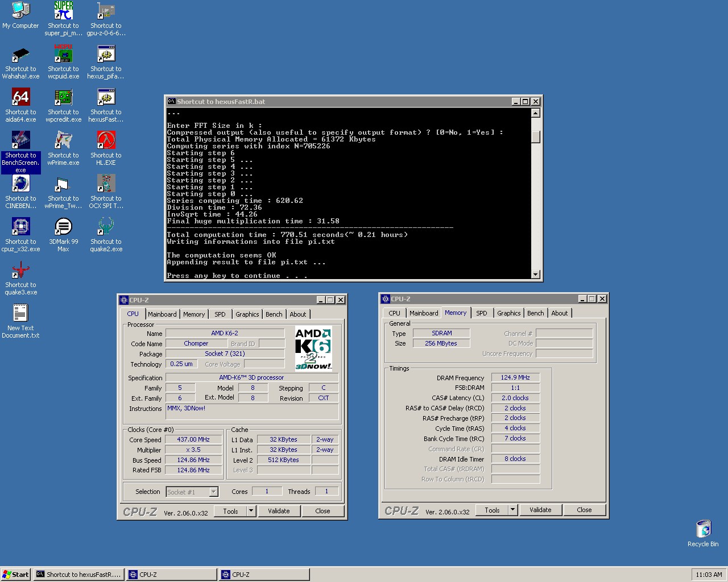The height and width of the screenshot is (582, 728).
Task: Click the DRAM Frequency value 124.9 MHz
Action: click(515, 377)
